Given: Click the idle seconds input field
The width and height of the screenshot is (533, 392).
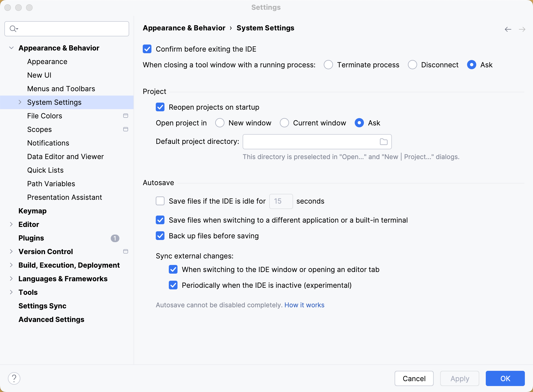Looking at the screenshot, I should (281, 201).
